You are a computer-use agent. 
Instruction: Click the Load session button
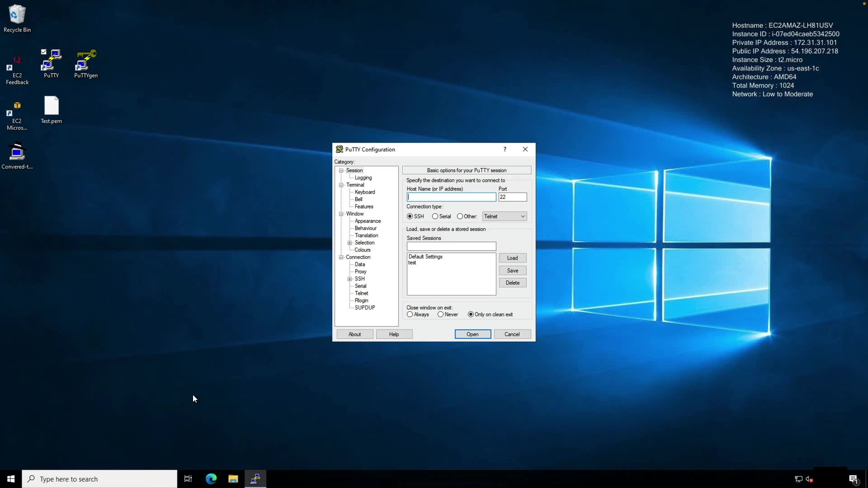(x=512, y=258)
